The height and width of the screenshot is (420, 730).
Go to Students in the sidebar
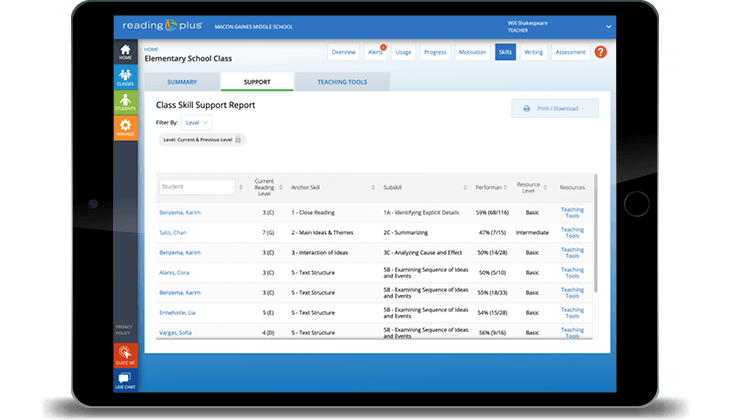(x=125, y=104)
